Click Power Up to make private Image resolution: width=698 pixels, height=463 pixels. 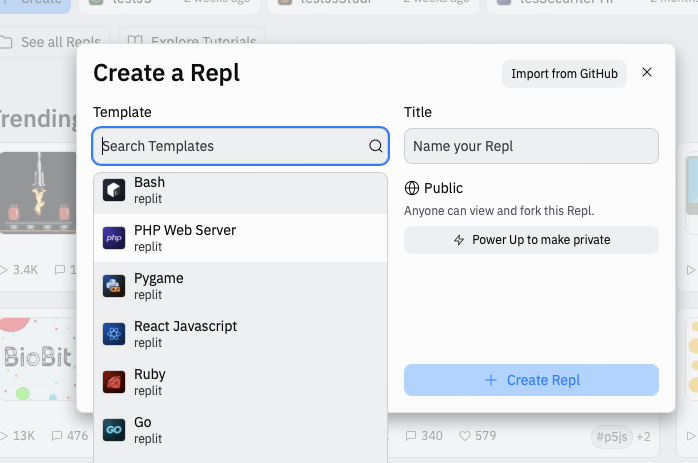click(x=531, y=240)
